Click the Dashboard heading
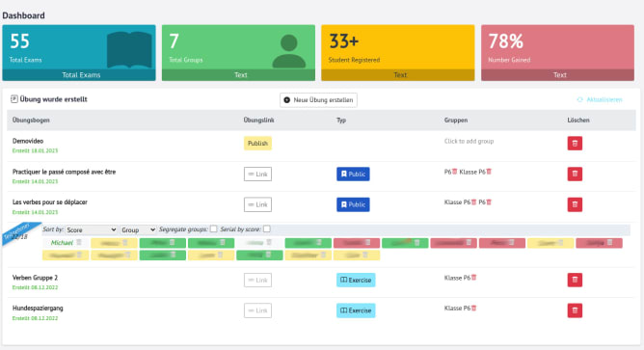Screen dimensions: 644x350 (23, 15)
